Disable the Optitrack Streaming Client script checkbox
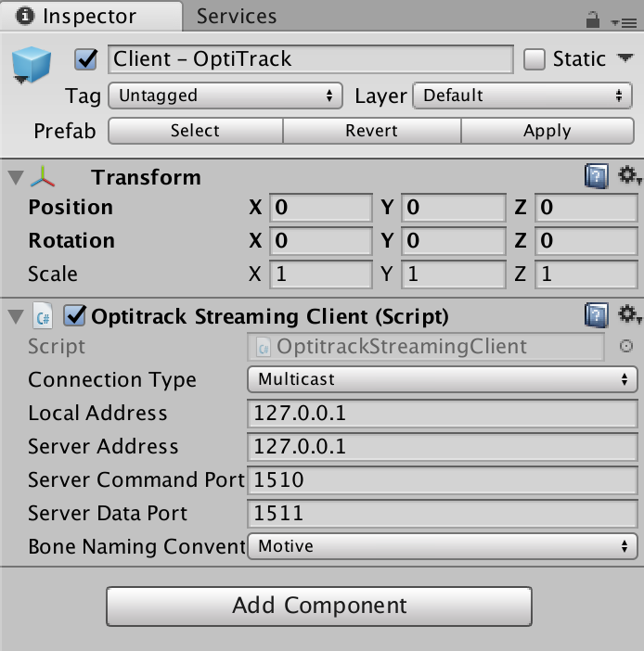The width and height of the screenshot is (644, 651). pos(74,317)
